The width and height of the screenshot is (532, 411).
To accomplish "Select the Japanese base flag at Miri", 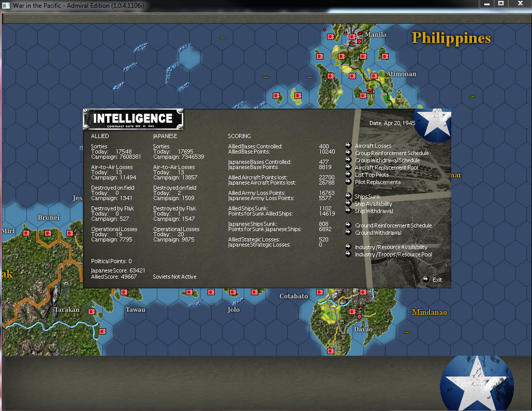I will tap(26, 233).
